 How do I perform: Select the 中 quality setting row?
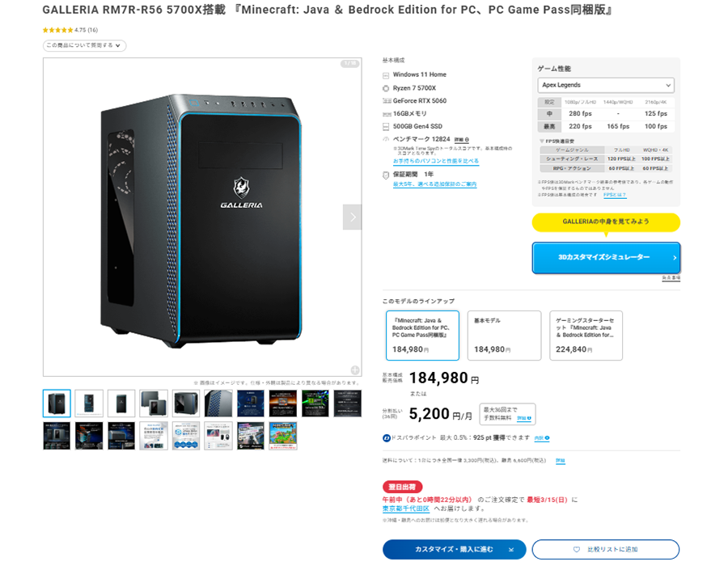(551, 114)
